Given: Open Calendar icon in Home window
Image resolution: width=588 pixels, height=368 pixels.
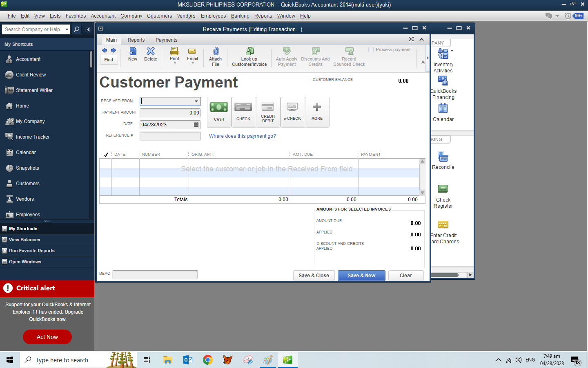Looking at the screenshot, I should [443, 112].
